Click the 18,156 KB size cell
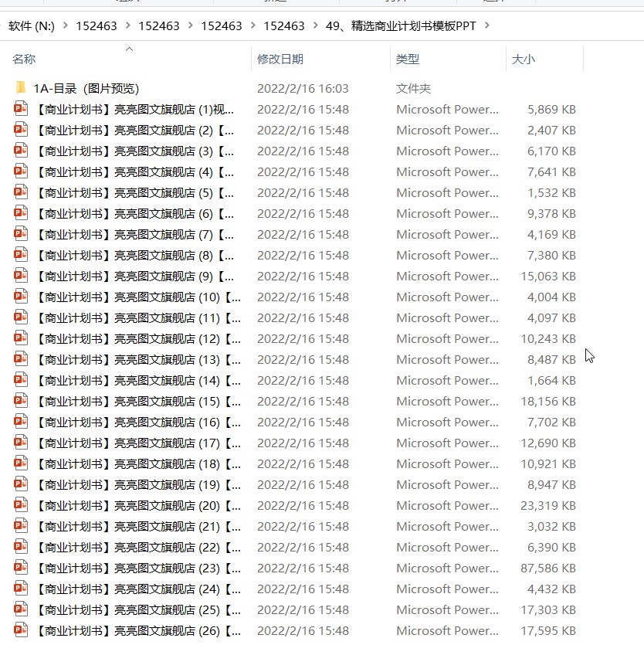The image size is (644, 655). click(548, 402)
